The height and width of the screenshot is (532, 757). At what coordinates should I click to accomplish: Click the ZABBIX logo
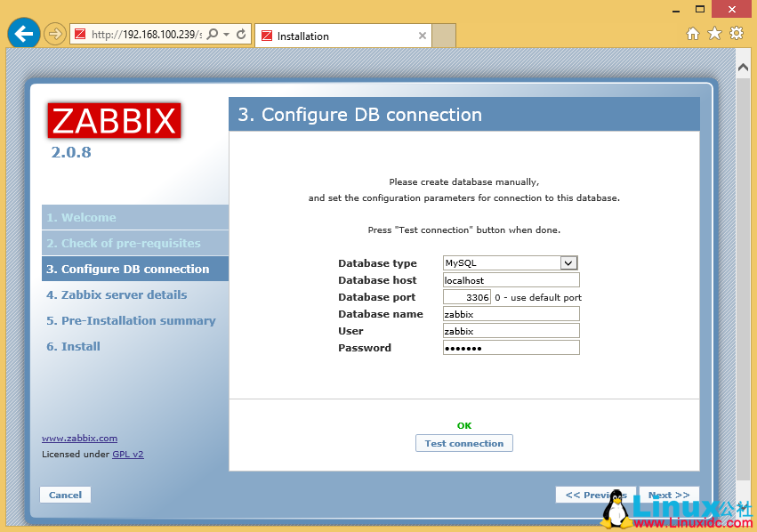click(114, 121)
